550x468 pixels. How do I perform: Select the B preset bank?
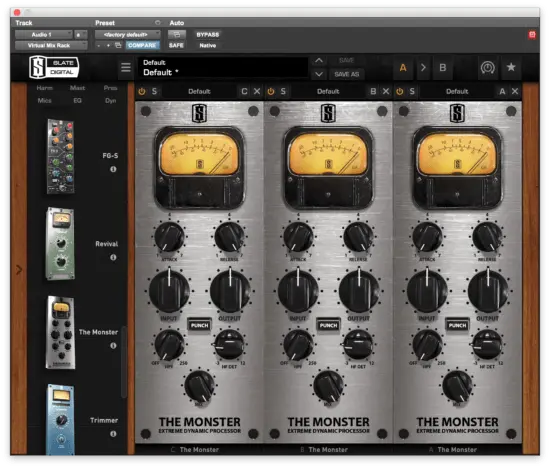pyautogui.click(x=443, y=67)
